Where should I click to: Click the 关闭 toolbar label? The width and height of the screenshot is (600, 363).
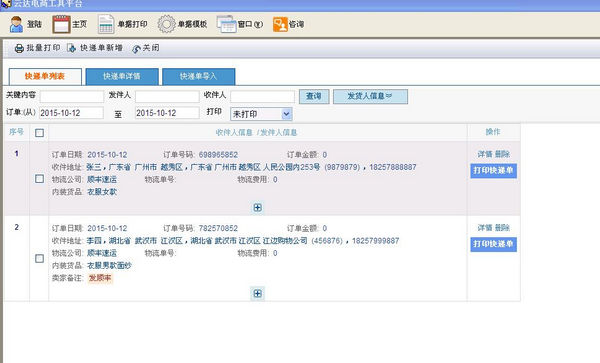pos(151,48)
